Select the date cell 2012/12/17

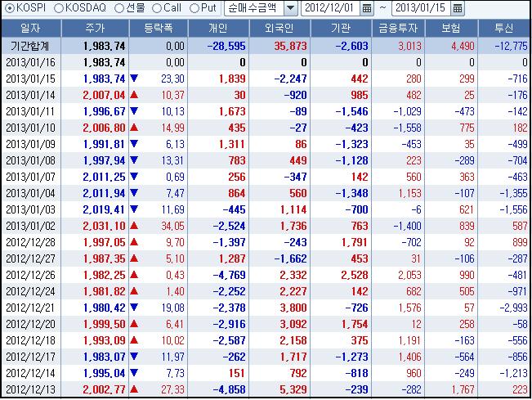pos(30,357)
